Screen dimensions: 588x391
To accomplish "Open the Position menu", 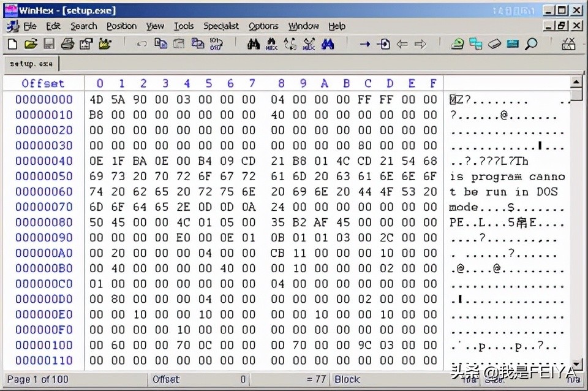I will click(121, 26).
